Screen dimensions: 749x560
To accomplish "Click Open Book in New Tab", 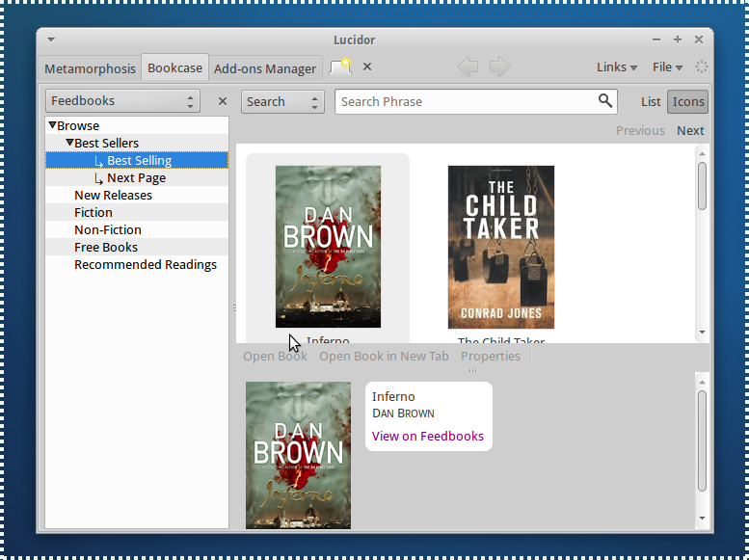I will (x=384, y=357).
